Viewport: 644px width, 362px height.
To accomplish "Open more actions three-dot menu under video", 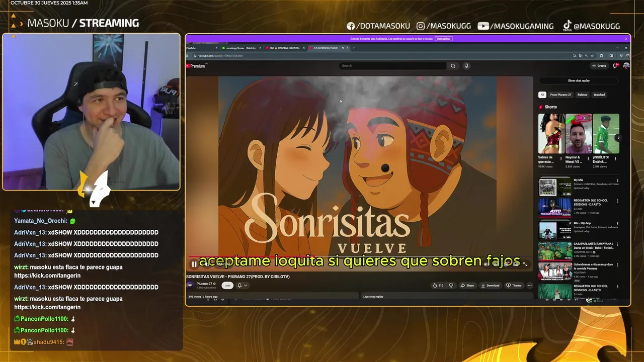I will click(529, 286).
